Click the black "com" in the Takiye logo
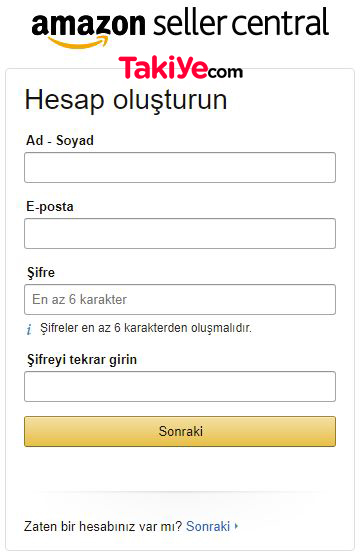 [225, 72]
